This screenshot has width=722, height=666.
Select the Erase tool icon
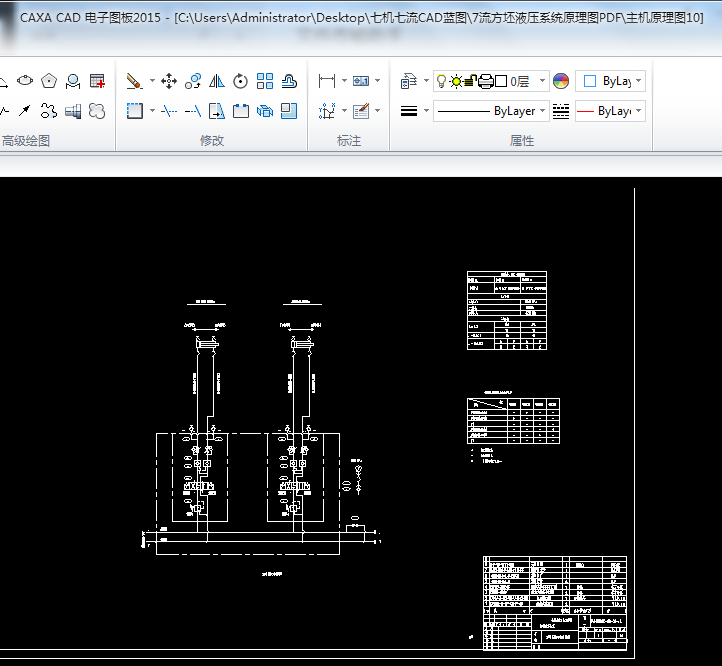(134, 81)
